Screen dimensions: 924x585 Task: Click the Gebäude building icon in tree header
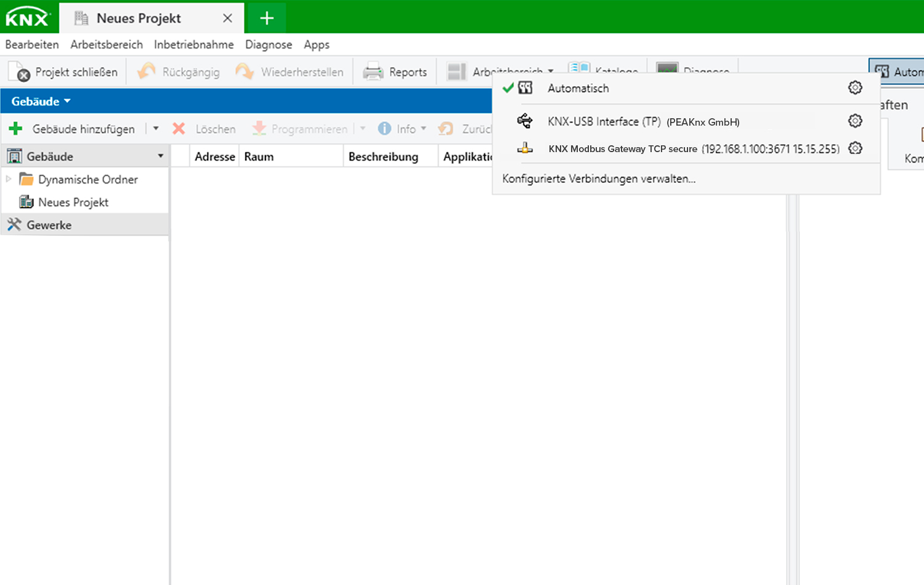point(14,156)
